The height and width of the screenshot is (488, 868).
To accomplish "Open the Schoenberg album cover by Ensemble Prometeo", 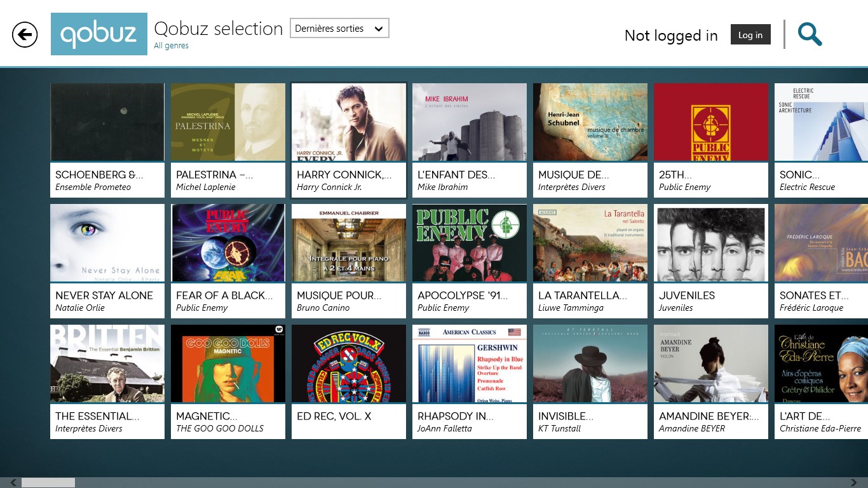I will tap(107, 122).
